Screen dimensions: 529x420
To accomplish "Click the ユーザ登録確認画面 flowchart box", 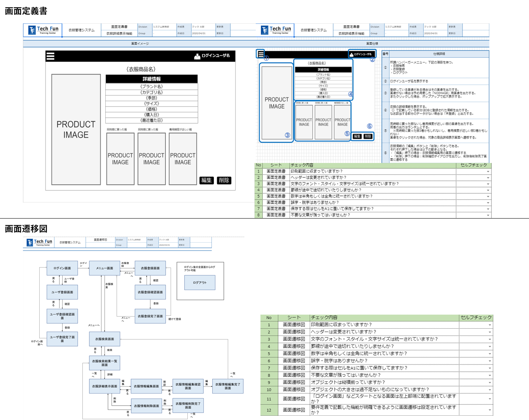I will coord(62,316).
